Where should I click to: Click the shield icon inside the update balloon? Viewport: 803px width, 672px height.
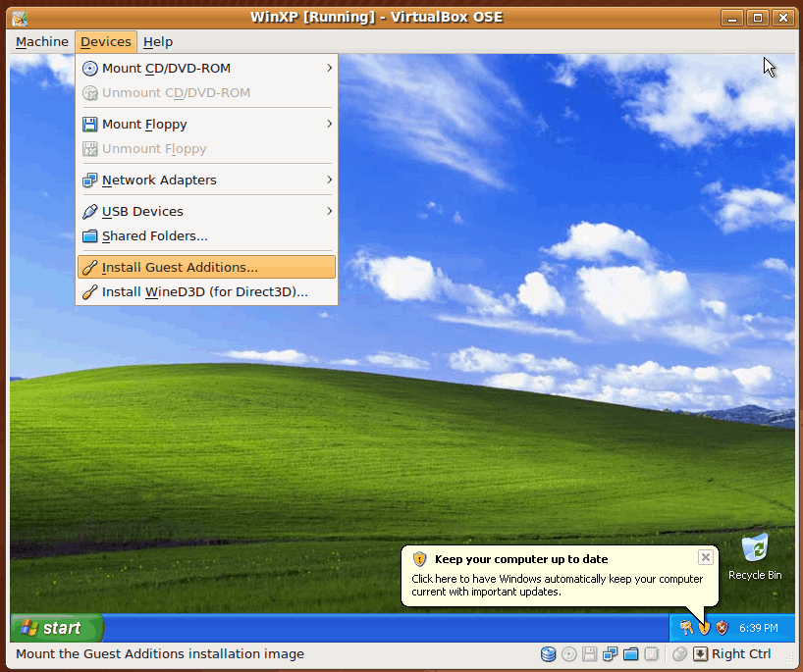click(419, 559)
